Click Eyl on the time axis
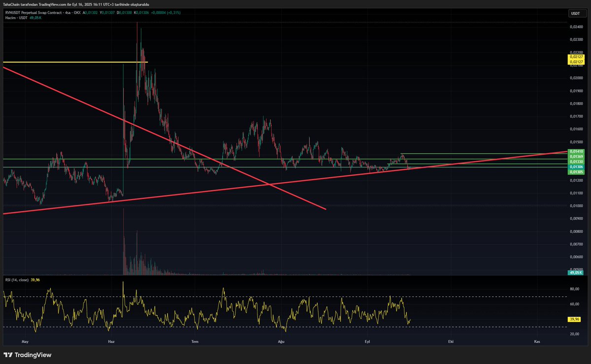This screenshot has width=591, height=364. [x=366, y=341]
